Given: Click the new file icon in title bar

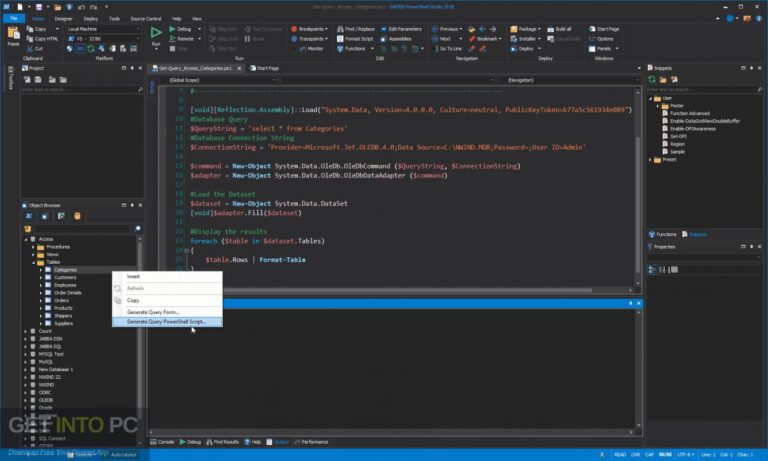Looking at the screenshot, I should (20, 7).
